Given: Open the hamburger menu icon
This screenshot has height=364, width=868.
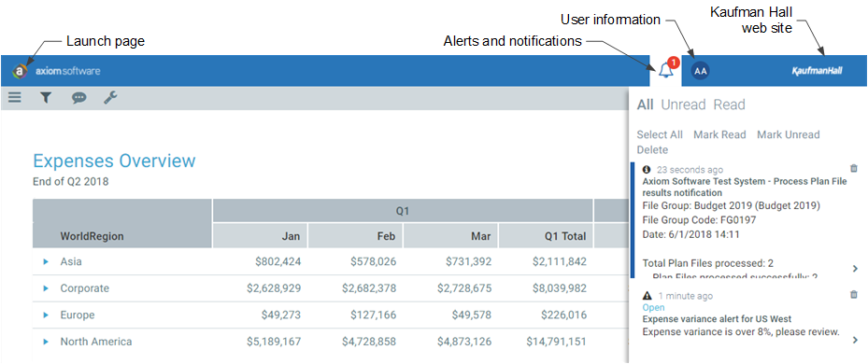Looking at the screenshot, I should pos(14,98).
